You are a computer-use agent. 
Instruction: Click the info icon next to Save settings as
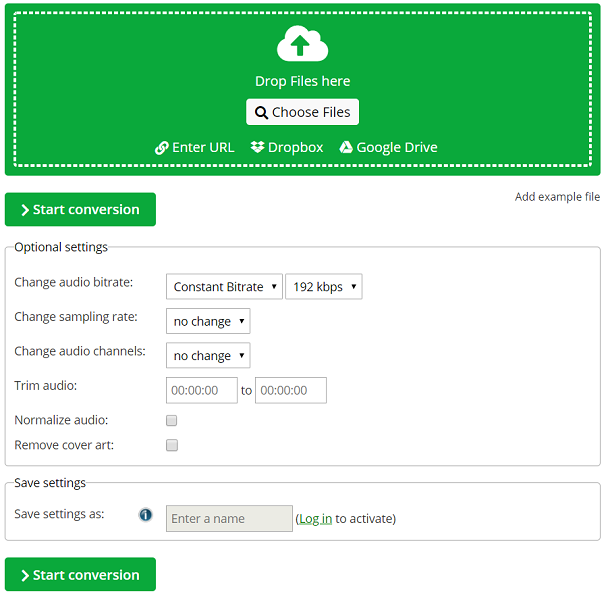[x=145, y=515]
